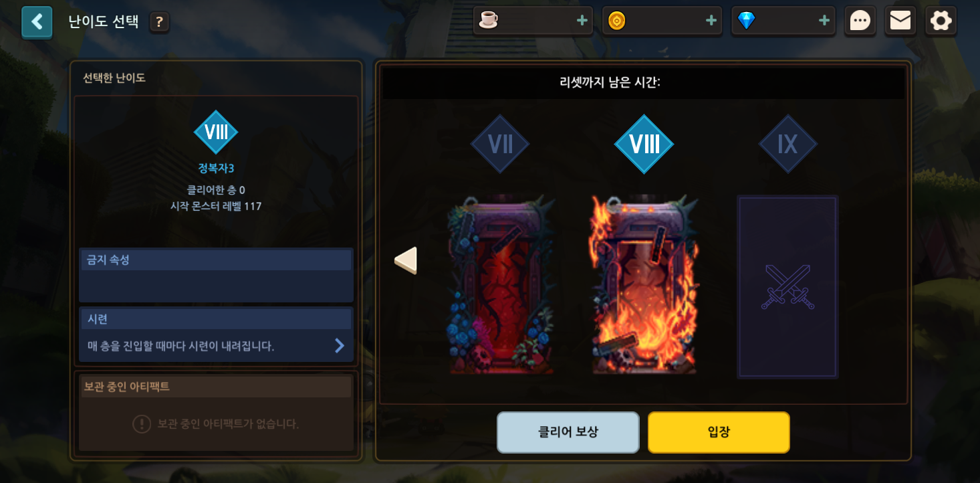Open the chat speech bubble icon
Image resolution: width=980 pixels, height=483 pixels.
click(860, 21)
